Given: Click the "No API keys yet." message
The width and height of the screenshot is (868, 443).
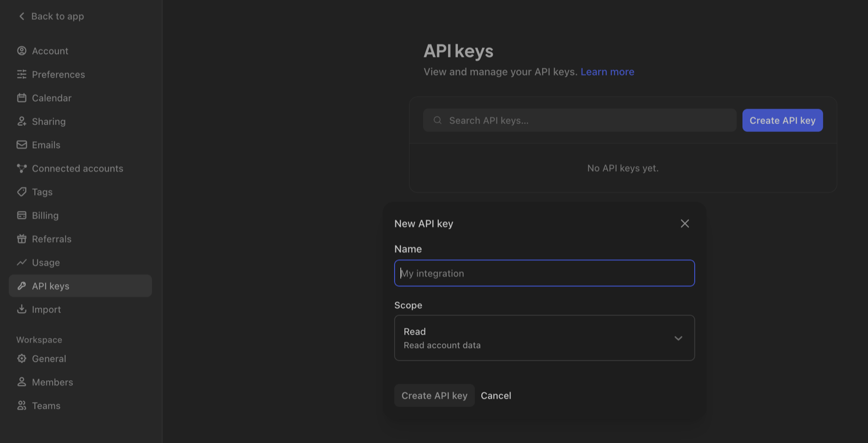Looking at the screenshot, I should click(623, 168).
